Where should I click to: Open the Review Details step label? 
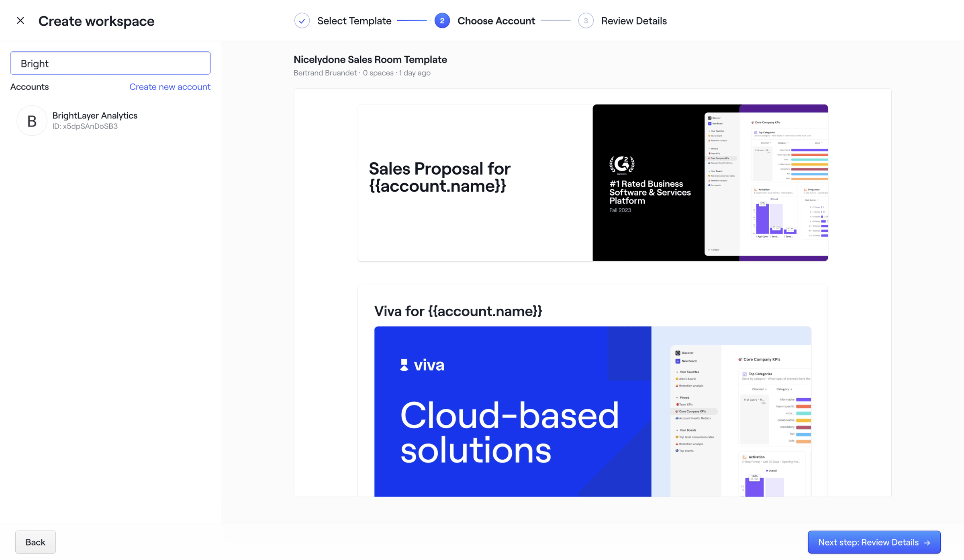(634, 20)
